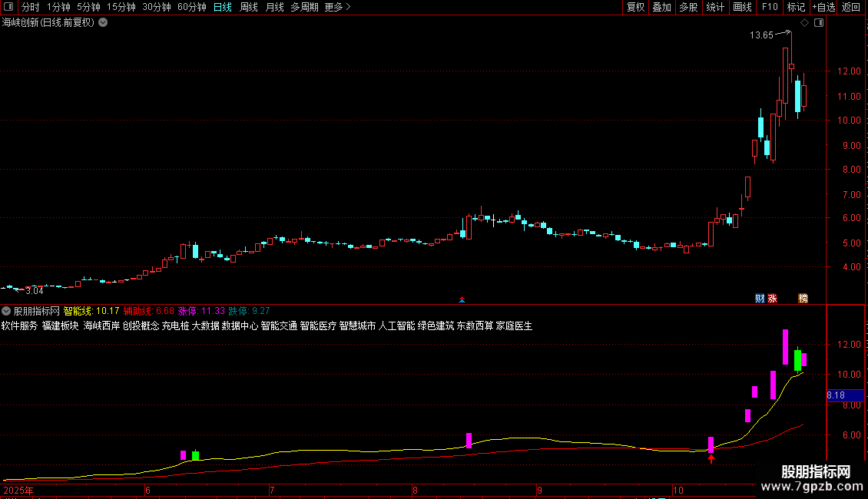Click the 大数据 concept tag
868x499 pixels.
pos(205,326)
